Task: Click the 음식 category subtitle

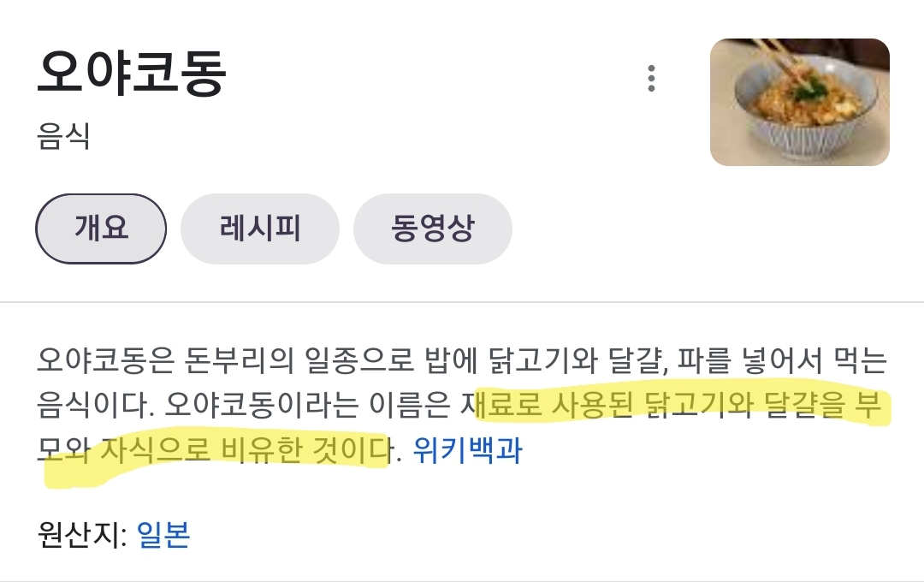Action: [x=63, y=136]
